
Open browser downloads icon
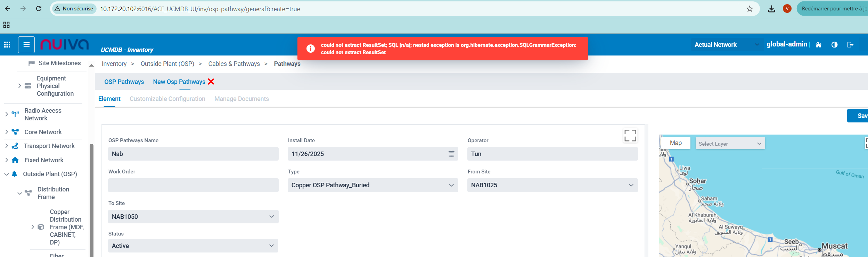coord(771,9)
